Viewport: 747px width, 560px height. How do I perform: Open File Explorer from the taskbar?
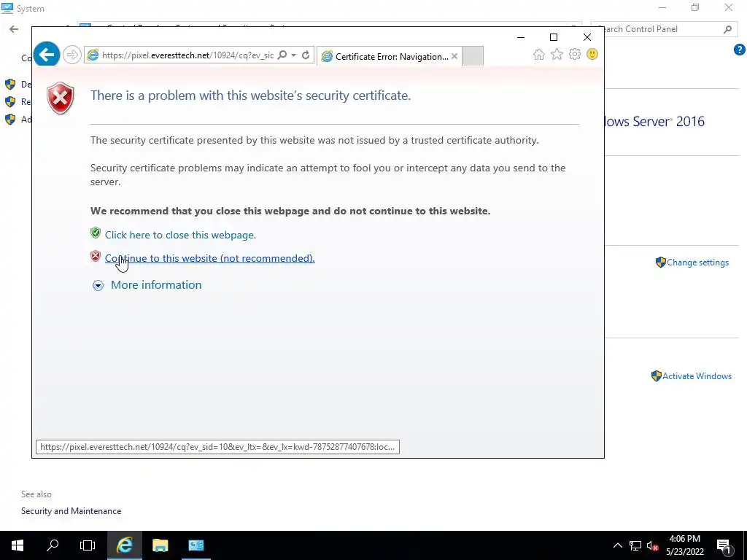(x=160, y=545)
